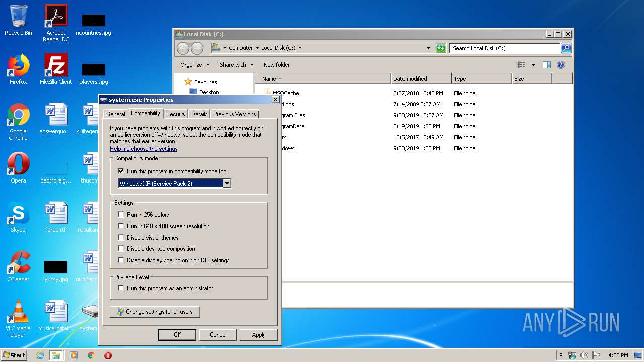Viewport: 644px width, 362px height.
Task: Open the Recycle Bin desktop icon
Action: [18, 20]
